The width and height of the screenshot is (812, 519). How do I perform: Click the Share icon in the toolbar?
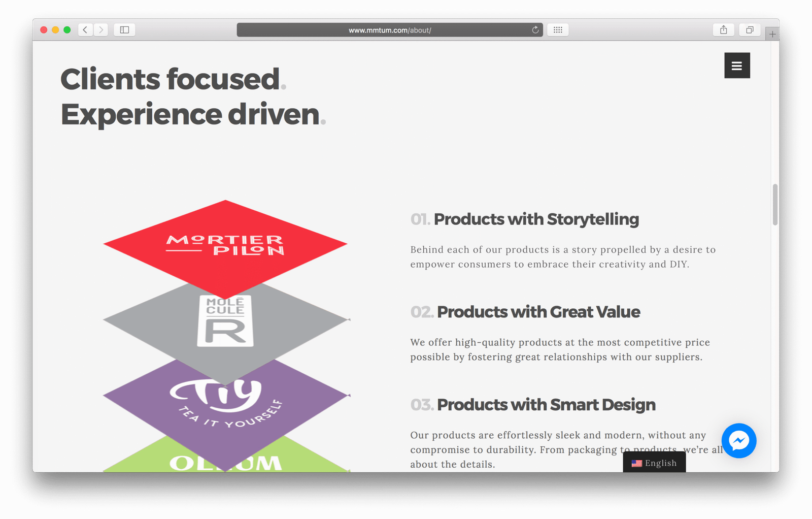point(724,30)
